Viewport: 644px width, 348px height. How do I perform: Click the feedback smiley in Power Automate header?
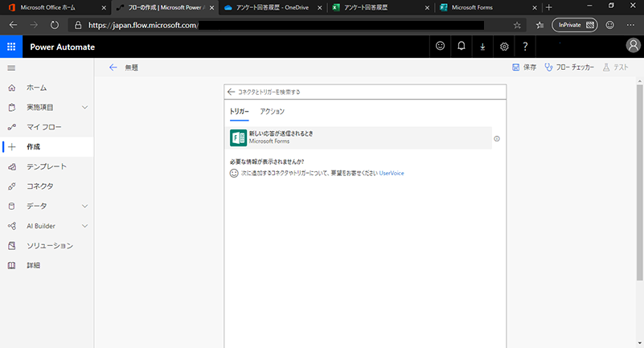tap(440, 47)
